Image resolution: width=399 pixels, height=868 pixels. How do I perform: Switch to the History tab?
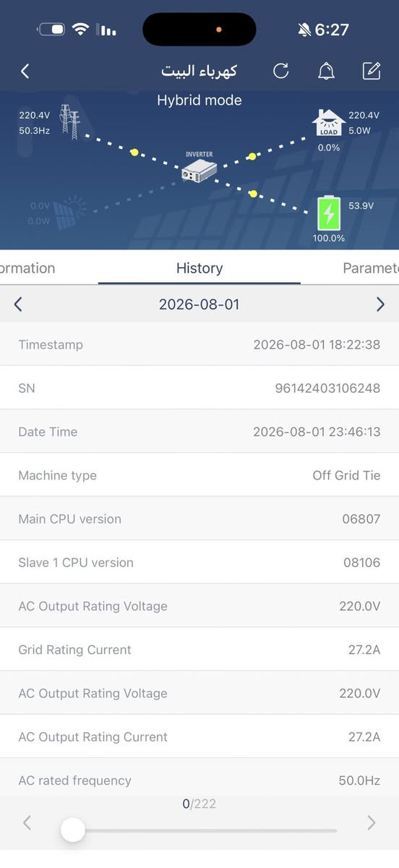(x=199, y=268)
